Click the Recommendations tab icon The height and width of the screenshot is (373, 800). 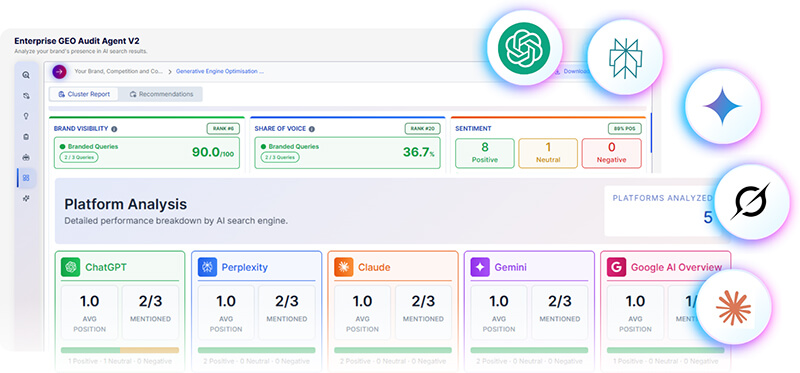click(x=133, y=94)
